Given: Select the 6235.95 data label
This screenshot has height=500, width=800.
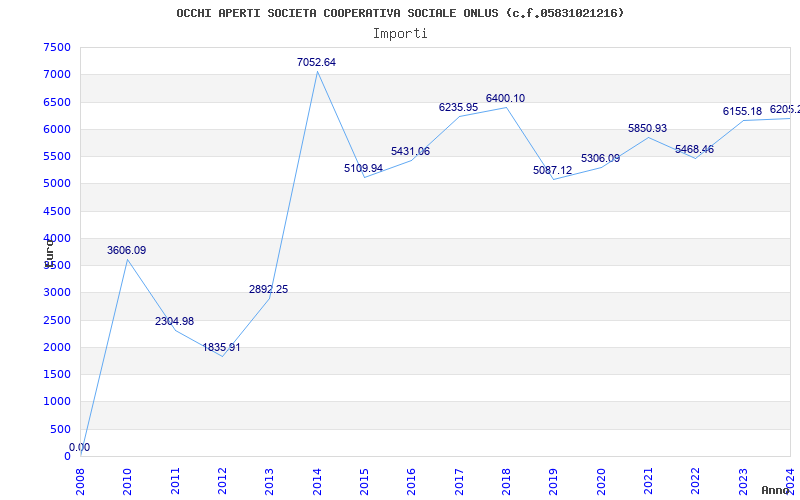Looking at the screenshot, I should click(x=458, y=107).
